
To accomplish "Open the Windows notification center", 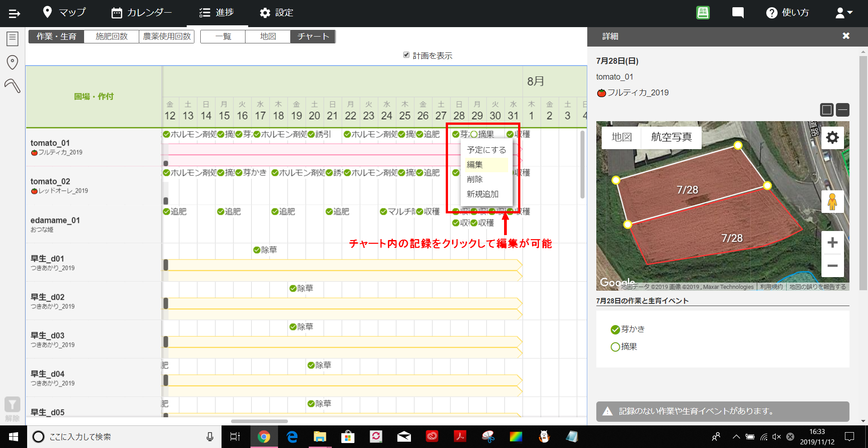I will 849,437.
